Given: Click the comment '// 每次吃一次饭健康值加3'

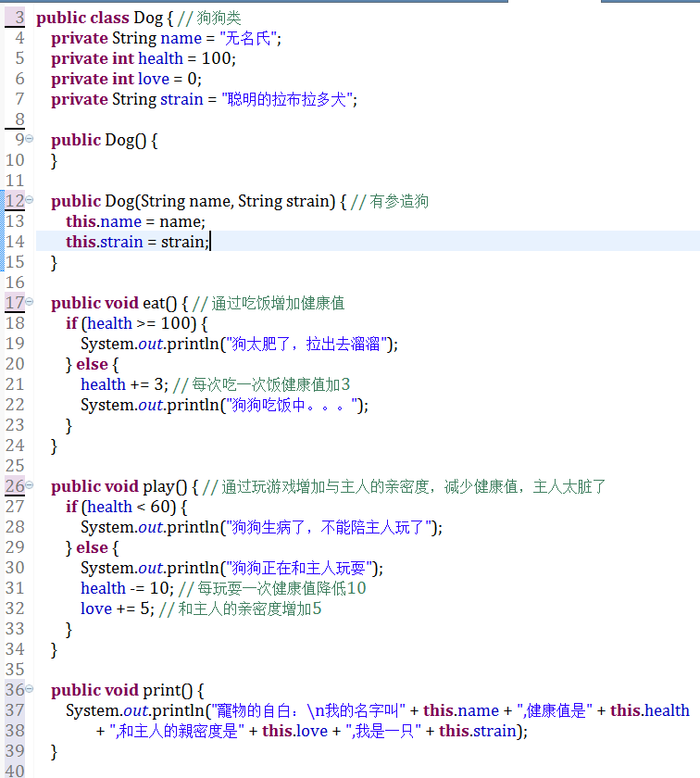Looking at the screenshot, I should [x=262, y=384].
